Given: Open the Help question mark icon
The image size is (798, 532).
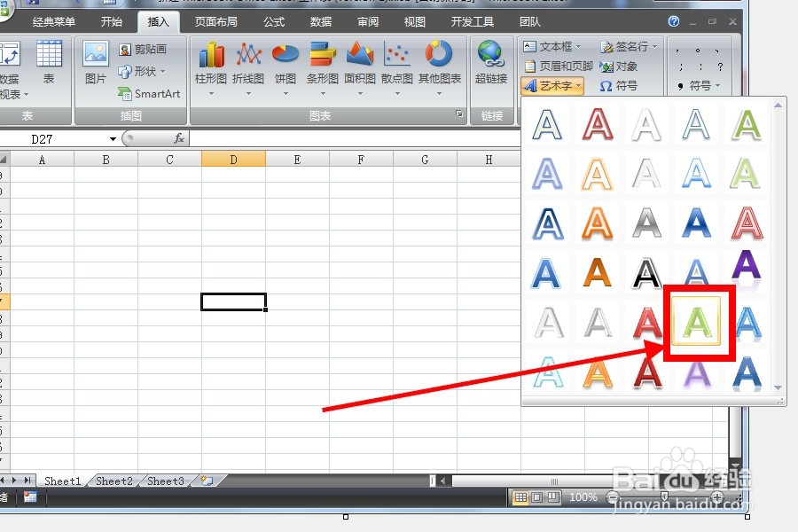Looking at the screenshot, I should (674, 21).
